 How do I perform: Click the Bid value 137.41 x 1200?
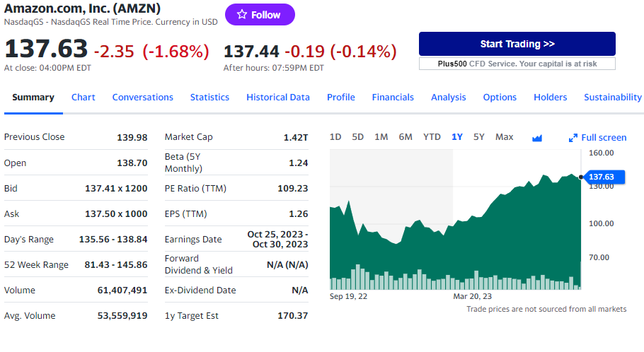116,188
